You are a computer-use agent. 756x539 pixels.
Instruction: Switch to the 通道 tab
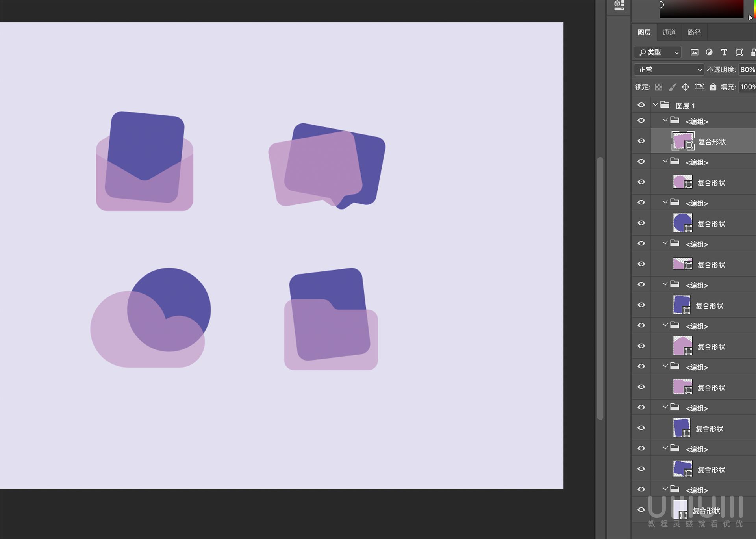coord(669,32)
